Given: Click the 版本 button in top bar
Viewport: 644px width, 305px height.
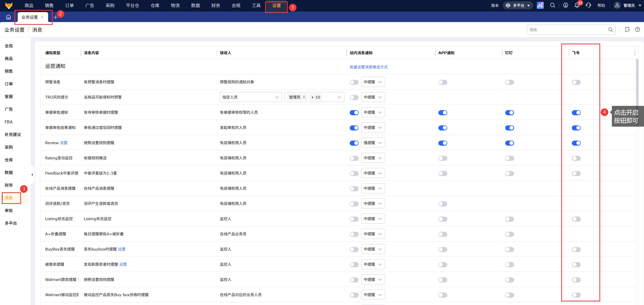Looking at the screenshot, I should pyautogui.click(x=495, y=6).
